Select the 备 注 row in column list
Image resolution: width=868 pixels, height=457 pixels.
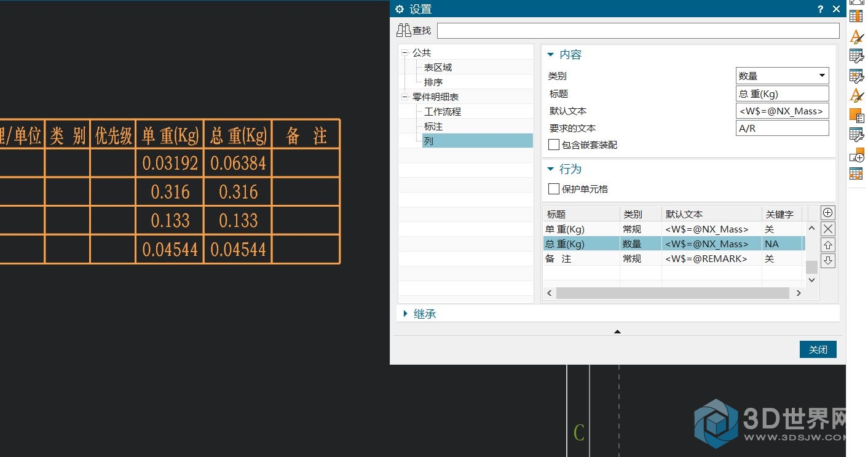pos(674,259)
